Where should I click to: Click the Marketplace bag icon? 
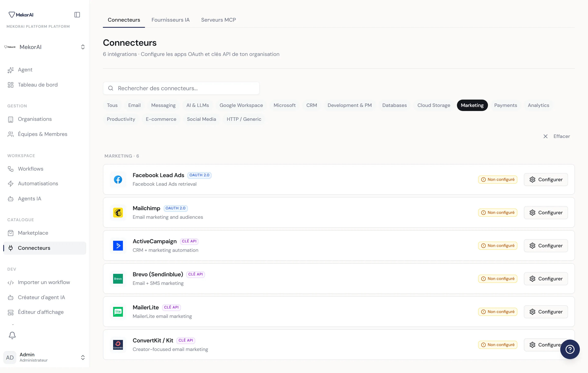click(10, 233)
